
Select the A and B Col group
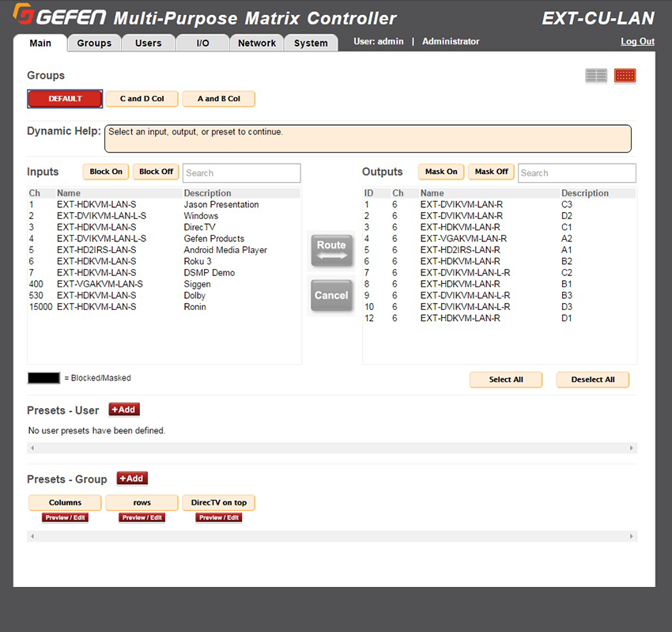[218, 99]
